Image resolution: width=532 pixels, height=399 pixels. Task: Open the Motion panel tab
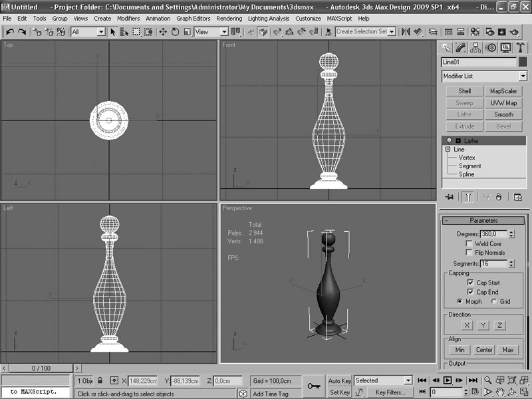491,48
